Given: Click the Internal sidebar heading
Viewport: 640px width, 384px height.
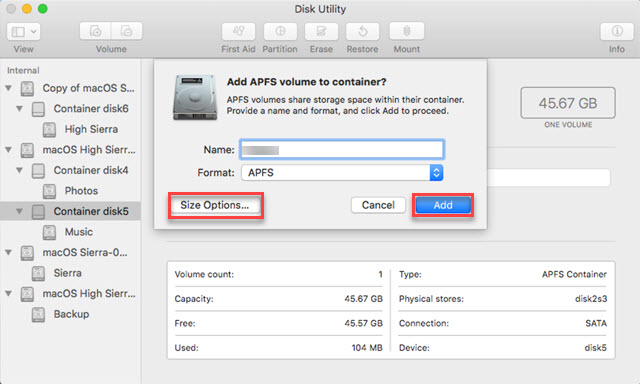Looking at the screenshot, I should (x=23, y=70).
